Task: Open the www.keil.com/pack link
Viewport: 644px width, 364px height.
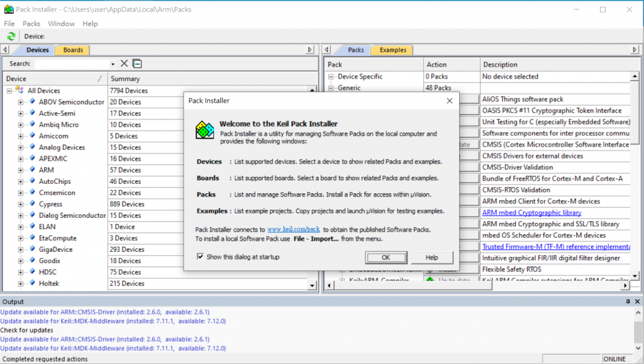Action: [x=293, y=229]
